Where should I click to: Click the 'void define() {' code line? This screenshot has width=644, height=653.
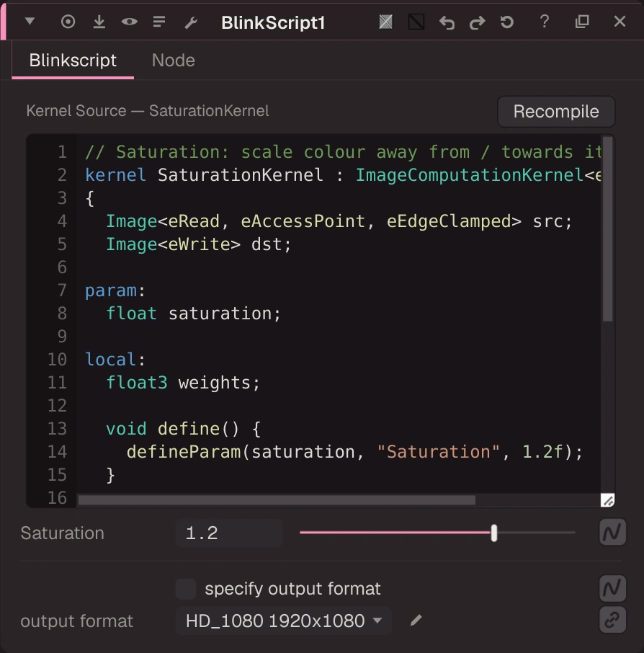pyautogui.click(x=183, y=429)
